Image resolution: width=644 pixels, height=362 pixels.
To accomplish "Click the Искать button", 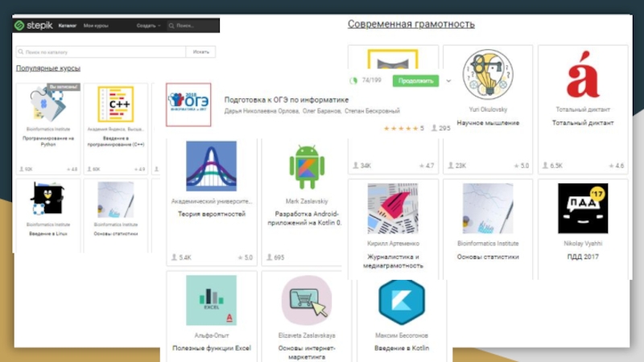I will tap(200, 52).
